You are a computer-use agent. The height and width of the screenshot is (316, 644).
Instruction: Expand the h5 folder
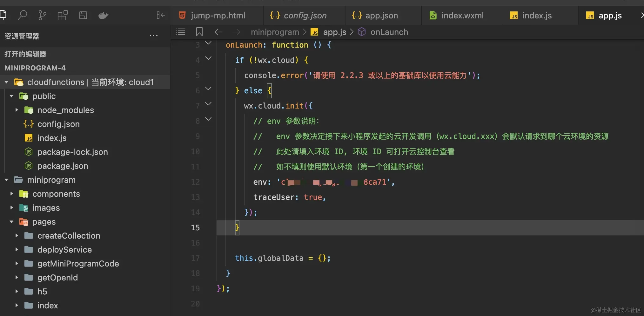[x=17, y=292]
